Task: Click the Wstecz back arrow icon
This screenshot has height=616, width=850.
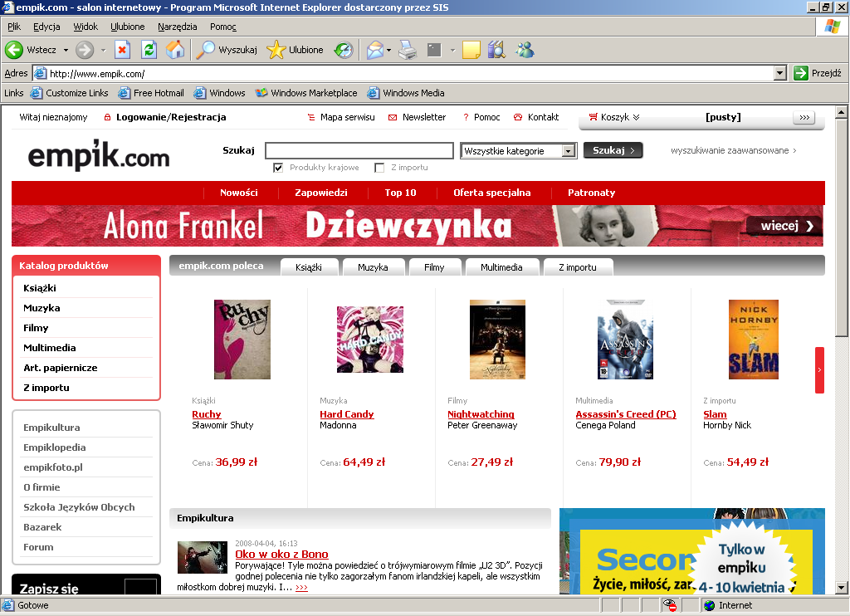Action: pyautogui.click(x=13, y=50)
